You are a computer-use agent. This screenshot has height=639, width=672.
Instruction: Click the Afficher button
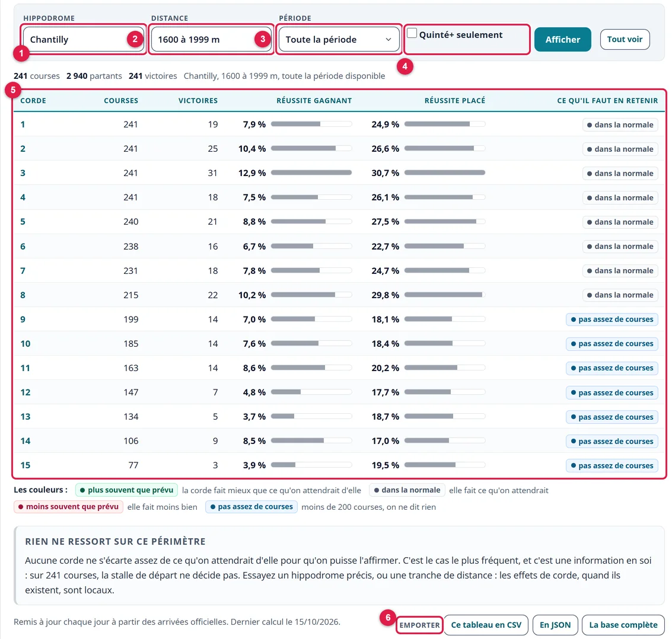(562, 39)
